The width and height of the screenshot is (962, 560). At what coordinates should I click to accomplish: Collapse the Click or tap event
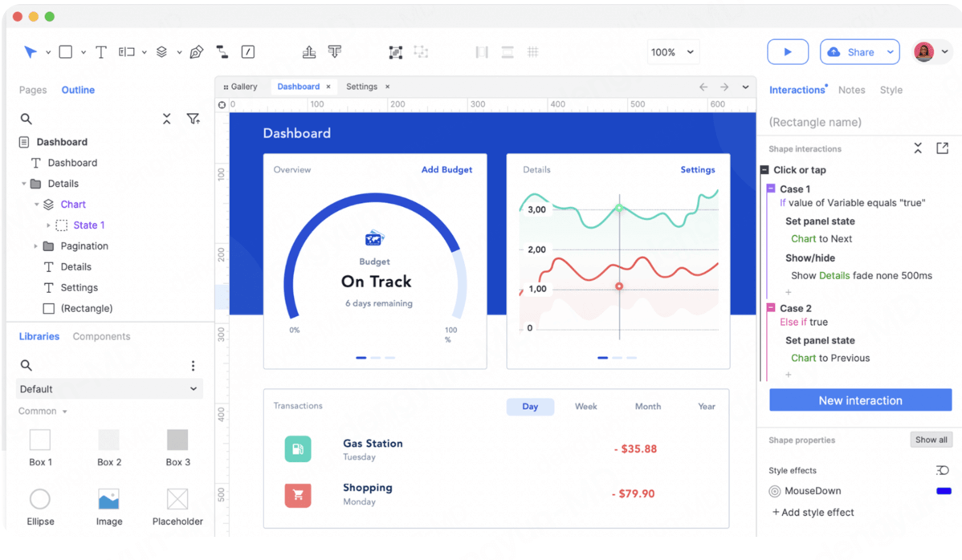tap(764, 170)
